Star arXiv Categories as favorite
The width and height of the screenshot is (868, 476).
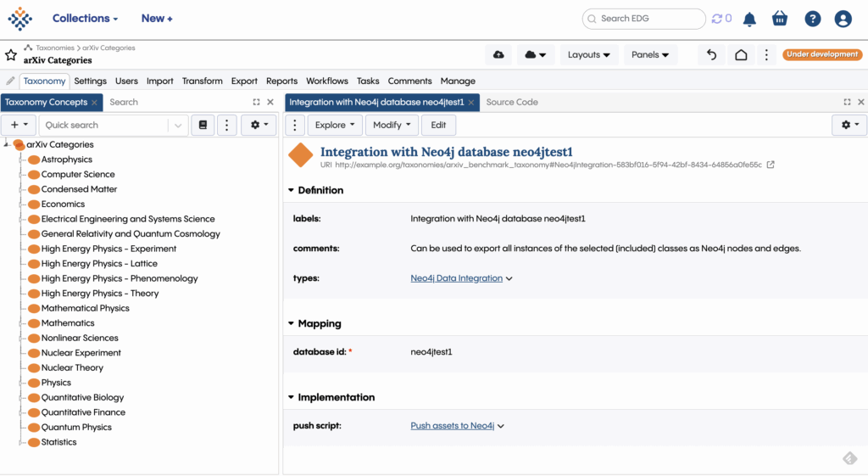[x=10, y=55]
